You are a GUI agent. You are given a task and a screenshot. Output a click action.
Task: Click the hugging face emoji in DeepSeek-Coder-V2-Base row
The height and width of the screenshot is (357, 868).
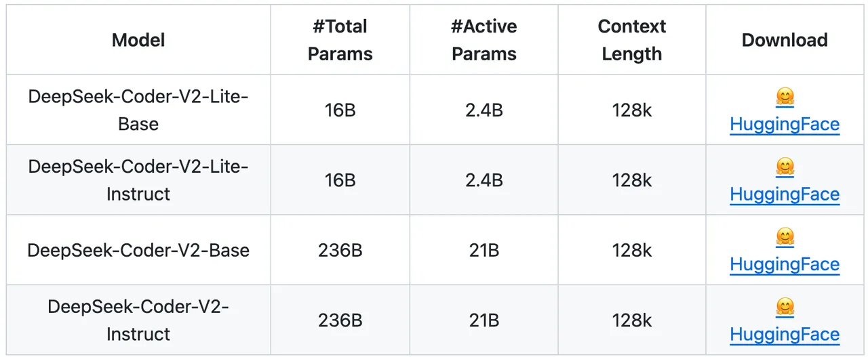[x=785, y=237]
